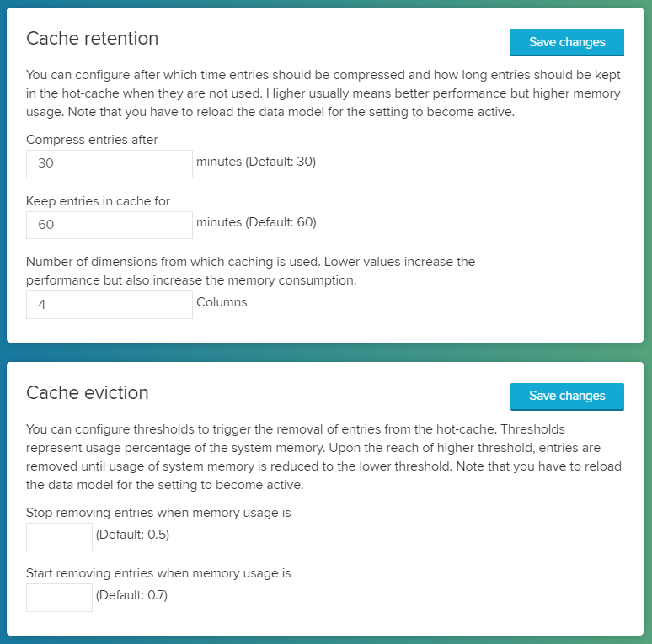Click the Stop removing entries threshold field
Viewport: 652px width, 644px height.
pyautogui.click(x=59, y=536)
